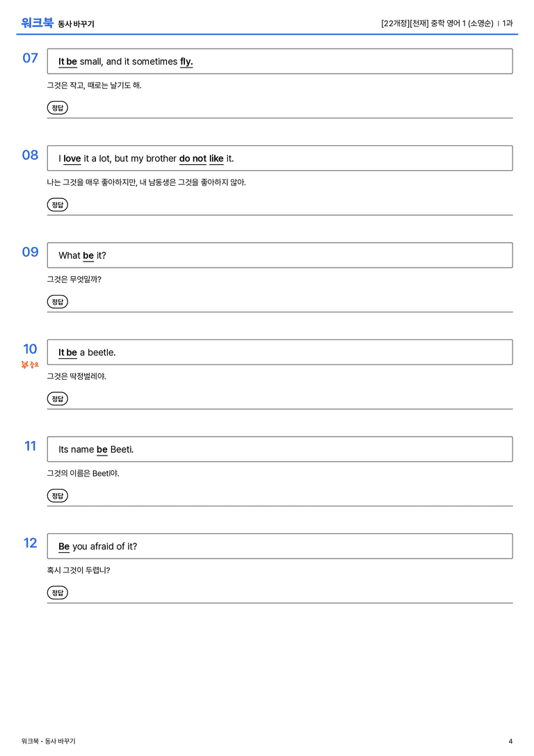Image resolution: width=534 pixels, height=756 pixels.
Task: Click the 정답 badge under question 10
Action: tap(57, 399)
